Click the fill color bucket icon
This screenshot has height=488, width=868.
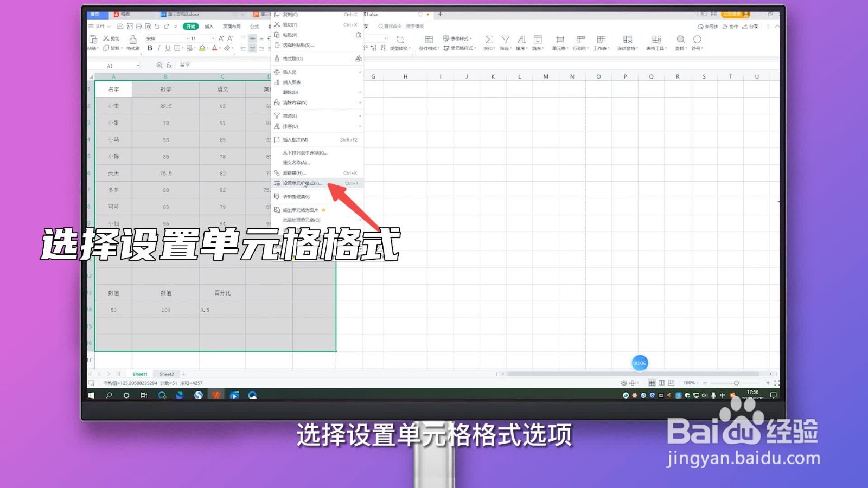202,48
